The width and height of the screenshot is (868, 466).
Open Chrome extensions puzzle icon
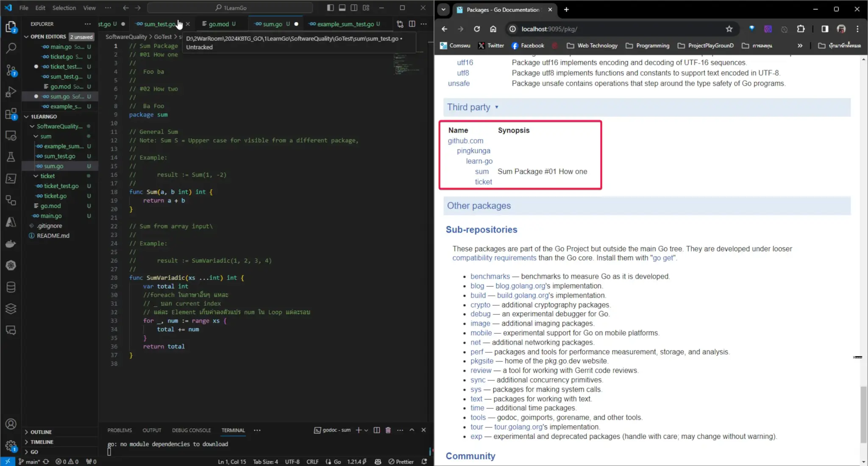point(801,29)
